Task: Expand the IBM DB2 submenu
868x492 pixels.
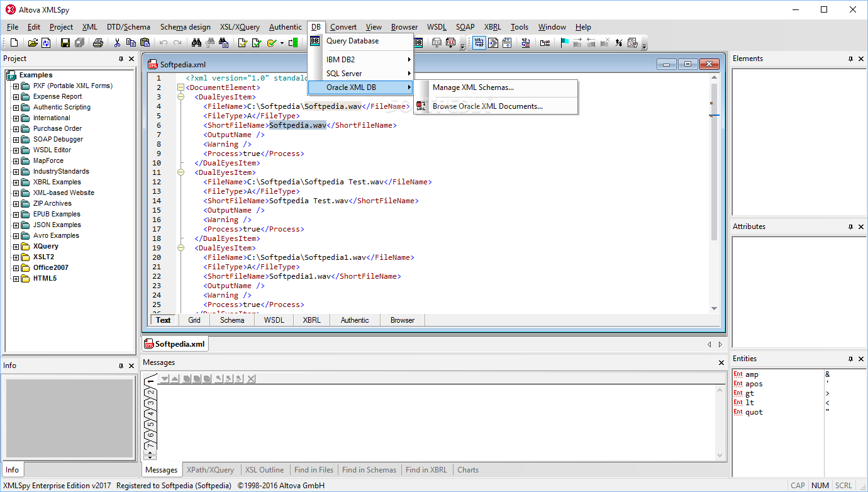Action: pos(361,60)
